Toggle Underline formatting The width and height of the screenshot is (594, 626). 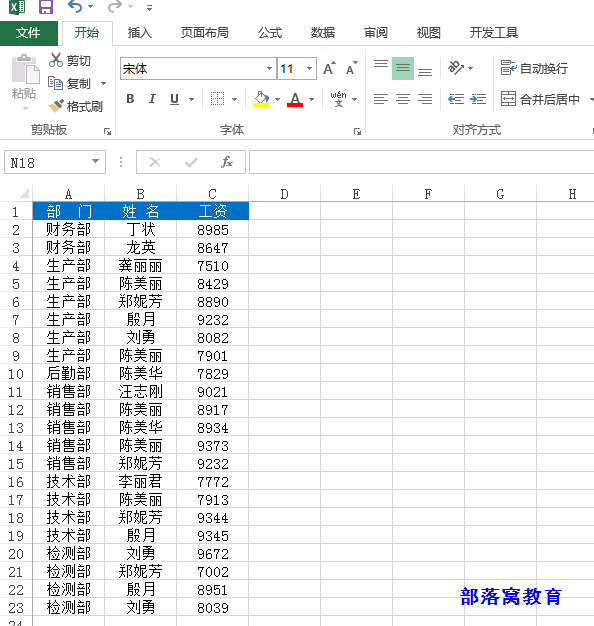pos(174,99)
